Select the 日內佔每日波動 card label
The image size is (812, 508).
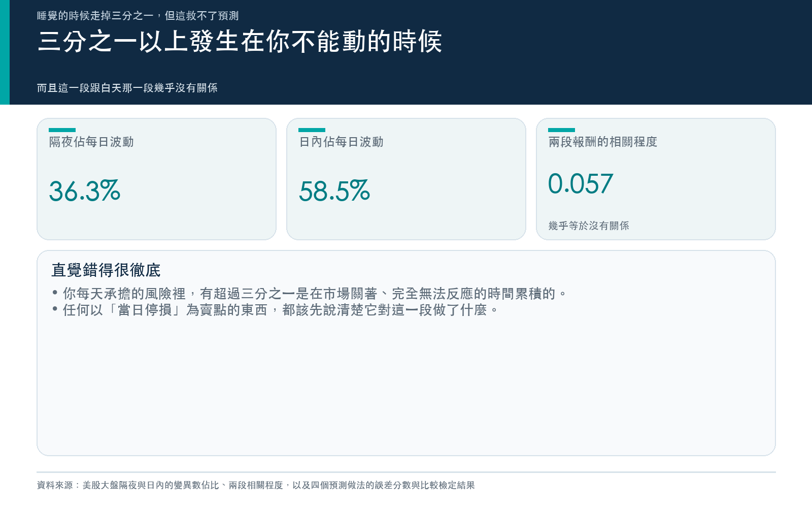[x=341, y=142]
